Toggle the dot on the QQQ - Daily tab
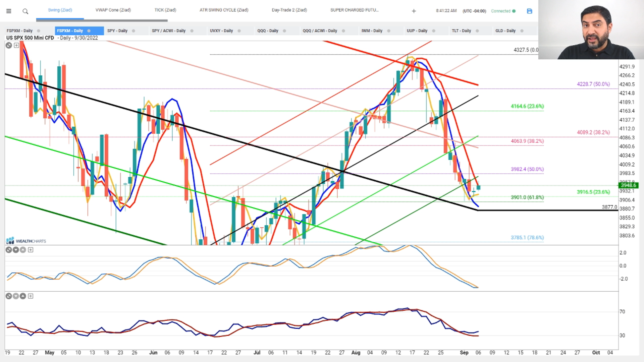 [x=284, y=31]
